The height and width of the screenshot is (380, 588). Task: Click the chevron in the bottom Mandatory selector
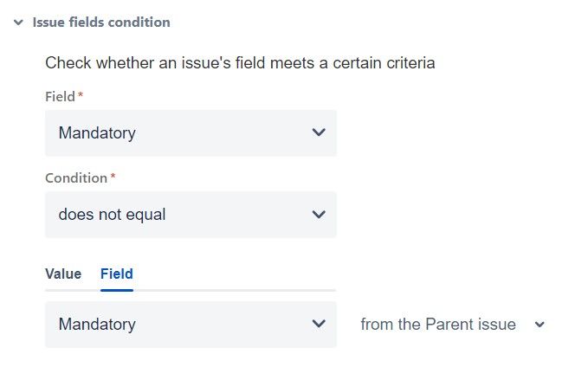tap(318, 325)
